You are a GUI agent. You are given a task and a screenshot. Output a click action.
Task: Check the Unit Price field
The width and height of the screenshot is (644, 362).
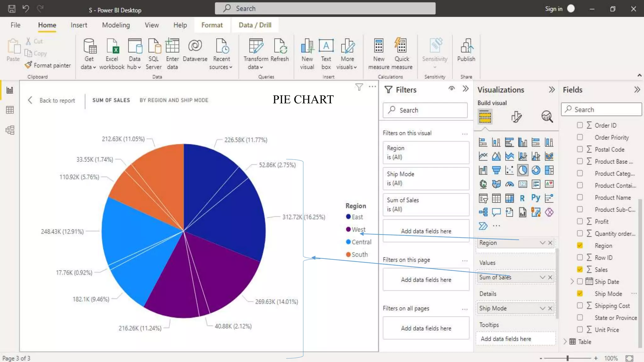click(x=580, y=329)
